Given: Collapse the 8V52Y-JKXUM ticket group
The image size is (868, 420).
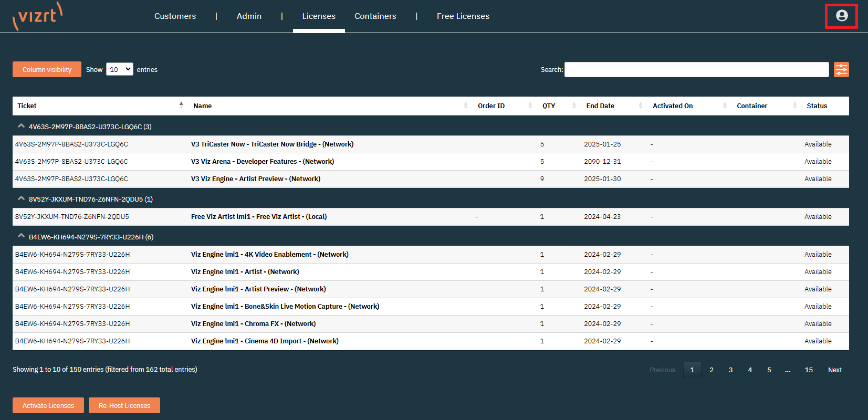Looking at the screenshot, I should pos(21,198).
